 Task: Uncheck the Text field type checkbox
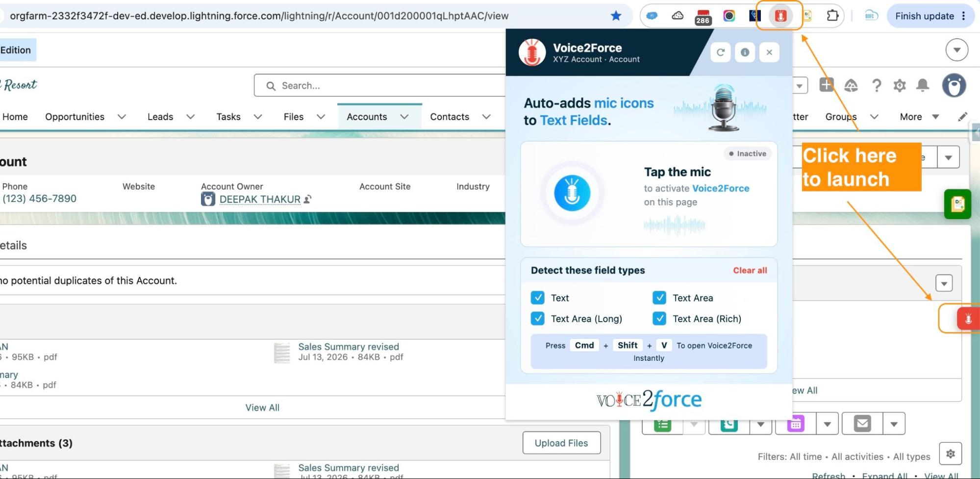(538, 298)
